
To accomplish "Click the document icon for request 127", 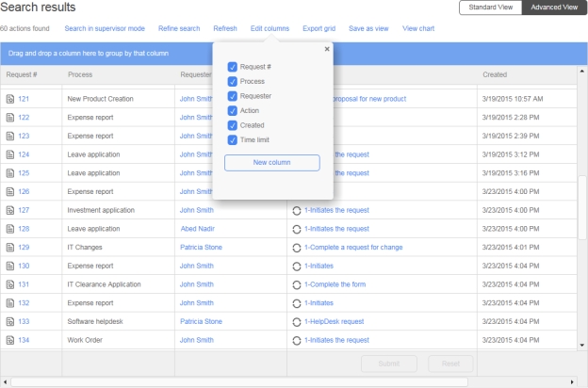I will [x=9, y=210].
